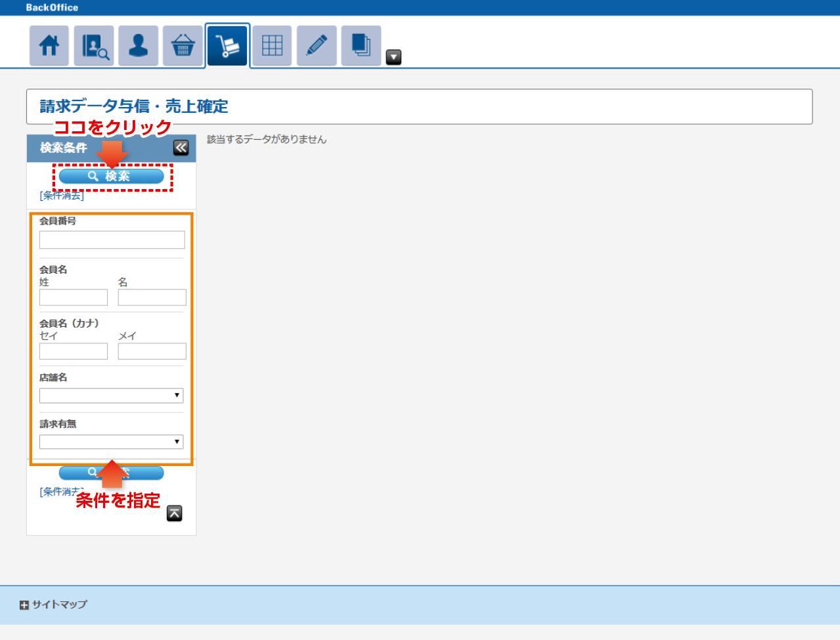This screenshot has height=640, width=840.
Task: Open the pencil edit icon
Action: tap(317, 46)
